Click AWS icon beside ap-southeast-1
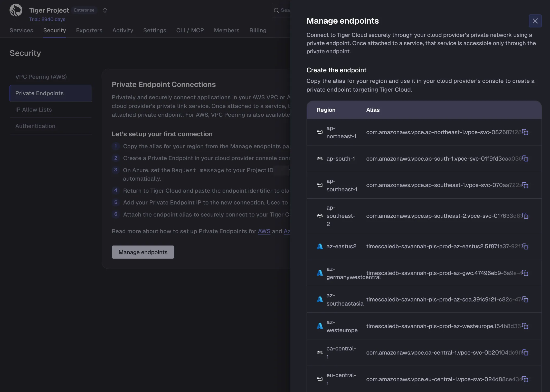550x392 pixels. coord(320,185)
